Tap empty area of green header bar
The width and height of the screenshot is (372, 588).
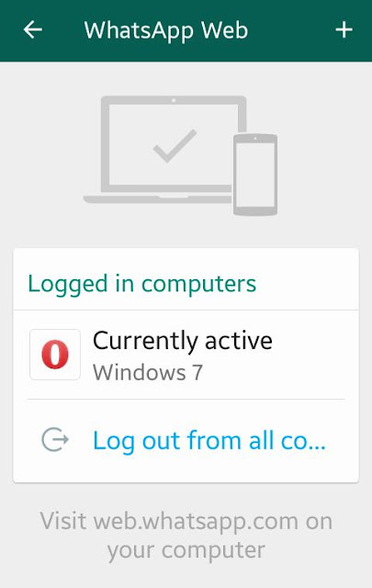291,30
